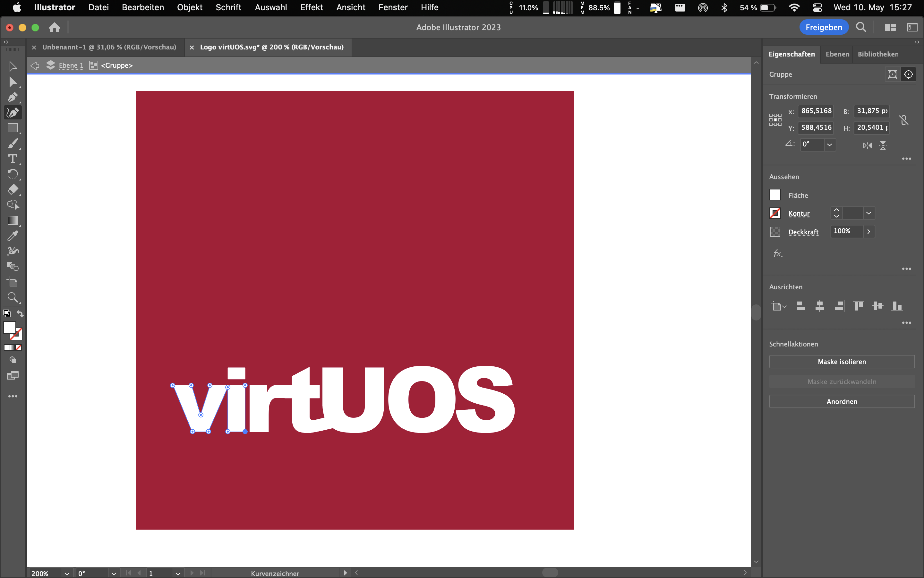Flip vertically in Transform panel
This screenshot has height=578, width=924.
click(x=883, y=145)
